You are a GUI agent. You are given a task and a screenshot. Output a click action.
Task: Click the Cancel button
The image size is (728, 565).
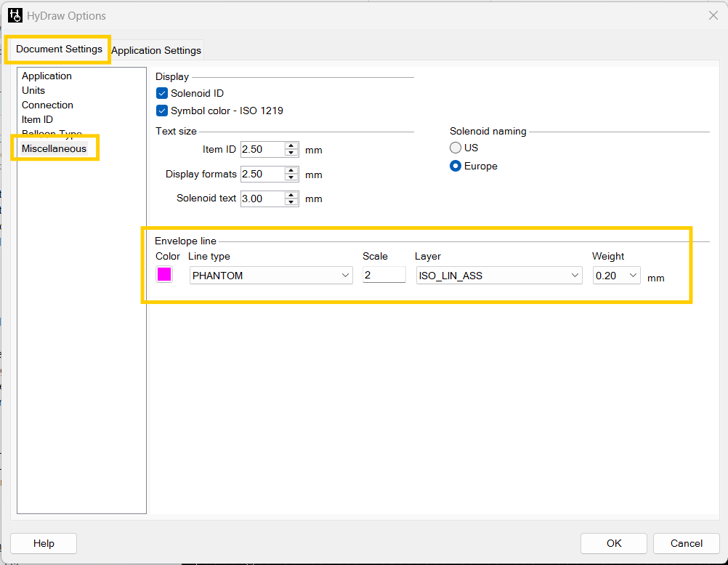point(686,543)
